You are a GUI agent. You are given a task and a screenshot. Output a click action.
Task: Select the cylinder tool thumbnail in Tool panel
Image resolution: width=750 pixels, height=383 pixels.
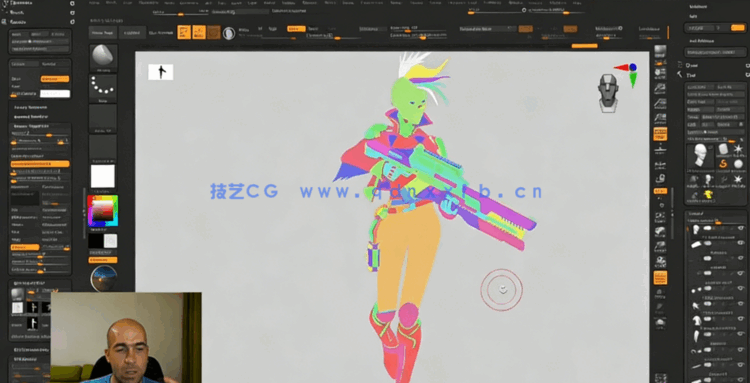(x=723, y=150)
